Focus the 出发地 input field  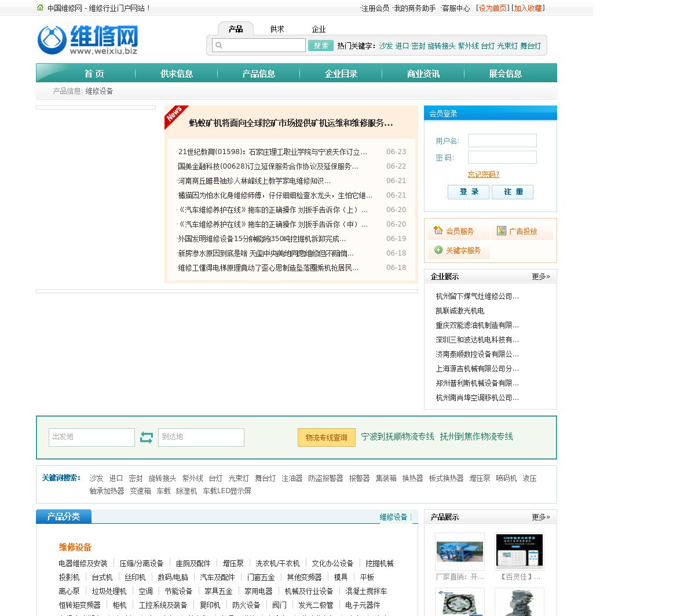92,438
